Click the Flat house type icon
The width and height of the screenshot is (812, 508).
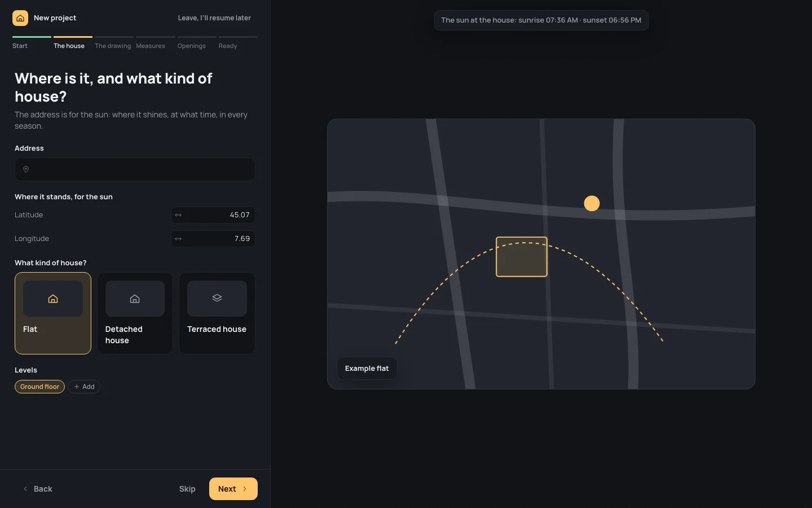[53, 299]
